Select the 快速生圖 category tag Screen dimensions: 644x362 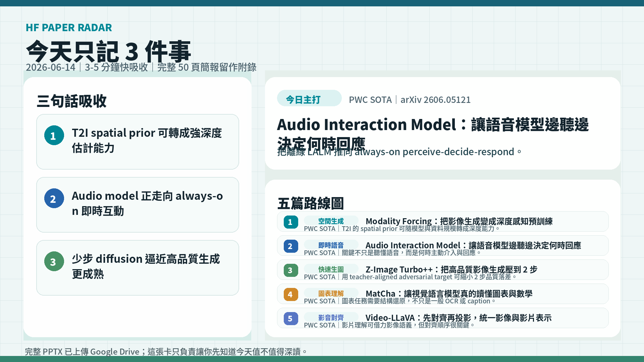[331, 269]
